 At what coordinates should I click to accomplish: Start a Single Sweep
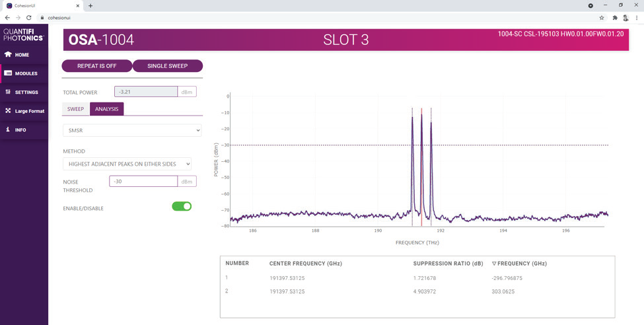point(168,66)
